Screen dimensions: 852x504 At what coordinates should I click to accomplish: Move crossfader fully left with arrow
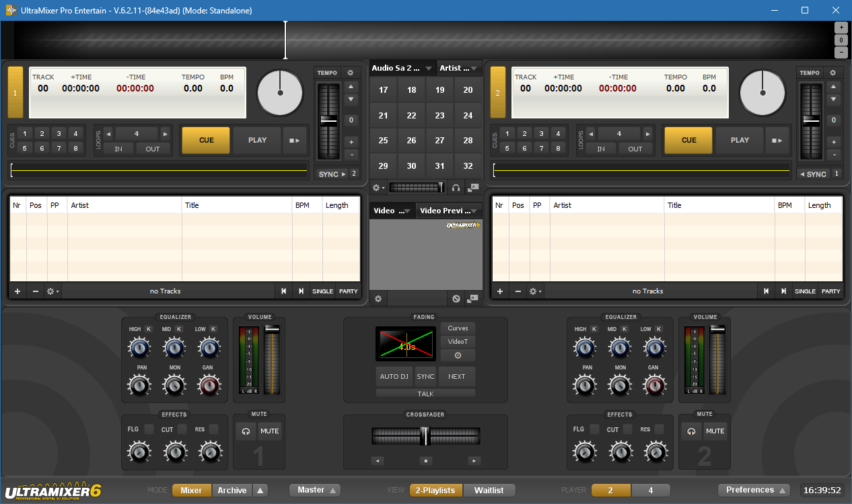pyautogui.click(x=378, y=461)
